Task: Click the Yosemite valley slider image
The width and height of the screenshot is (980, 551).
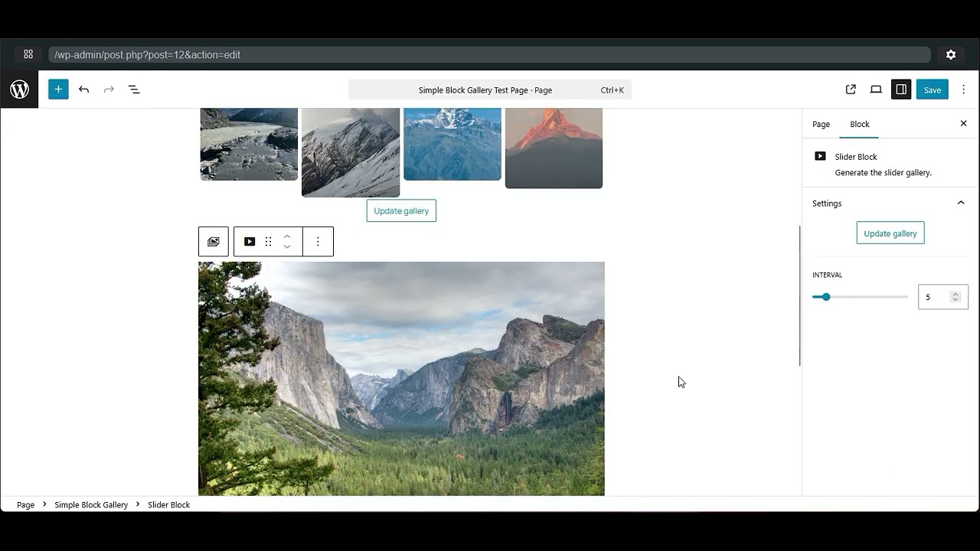Action: point(401,379)
